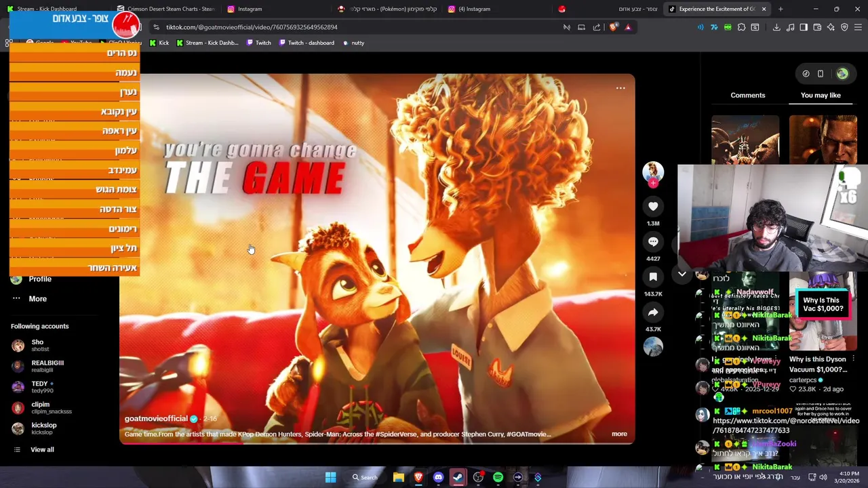Go to next video with down chevron
The image size is (868, 488).
682,274
